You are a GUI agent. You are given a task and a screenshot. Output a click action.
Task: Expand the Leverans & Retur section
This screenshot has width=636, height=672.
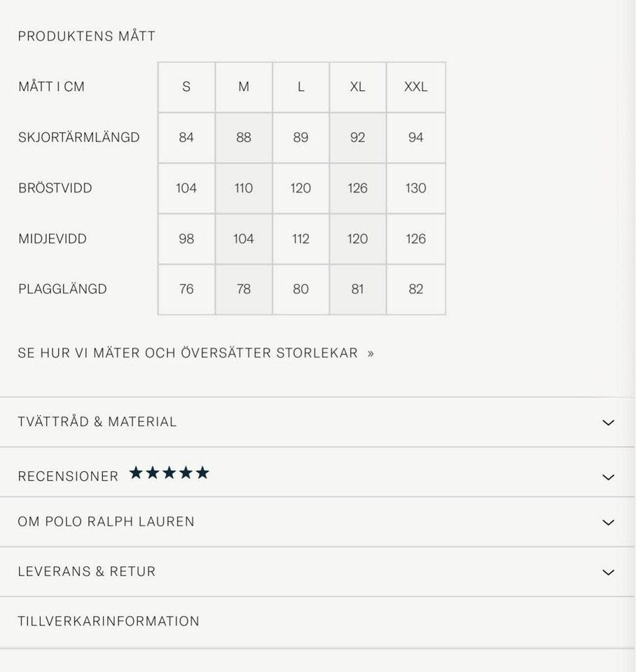pos(87,572)
